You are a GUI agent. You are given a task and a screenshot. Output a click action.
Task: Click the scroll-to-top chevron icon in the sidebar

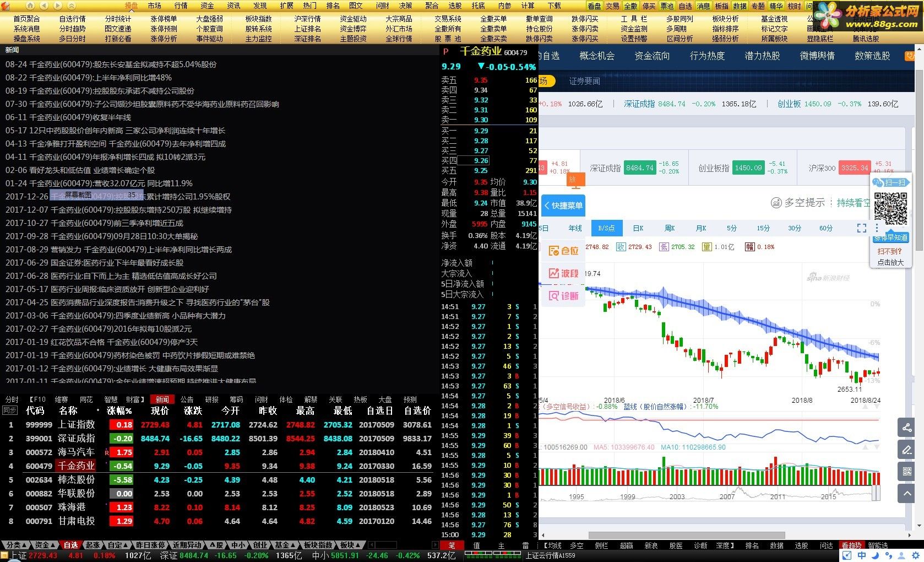tap(906, 494)
